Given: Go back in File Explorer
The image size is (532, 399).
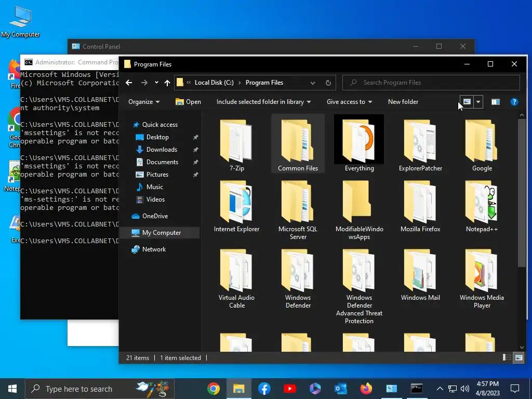Looking at the screenshot, I should tap(129, 83).
